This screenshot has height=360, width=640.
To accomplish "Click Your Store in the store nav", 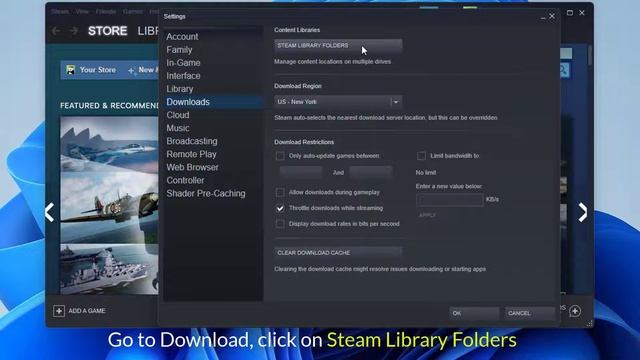I will (x=98, y=70).
